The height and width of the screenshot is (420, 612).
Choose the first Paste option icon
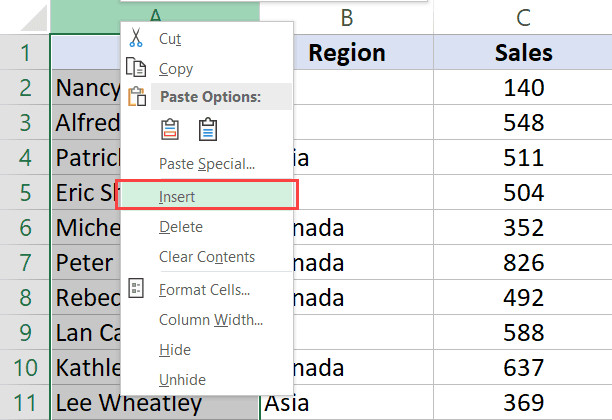[170, 129]
